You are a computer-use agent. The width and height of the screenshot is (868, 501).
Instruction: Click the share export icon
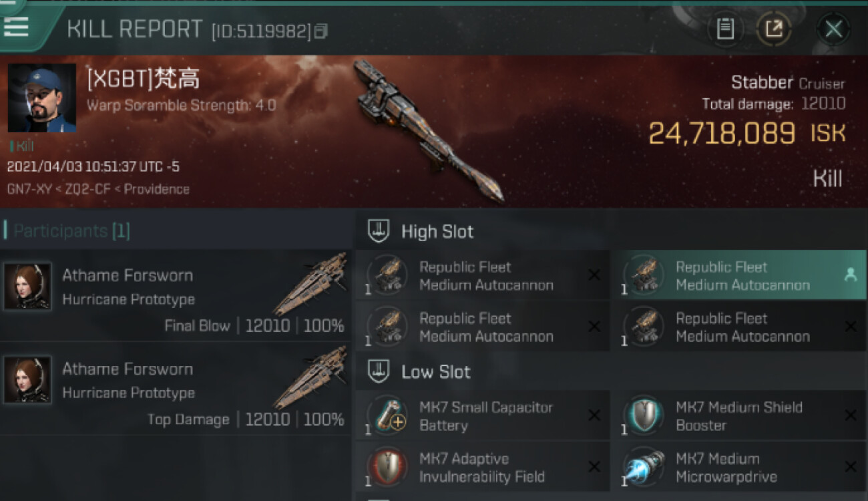pyautogui.click(x=774, y=29)
